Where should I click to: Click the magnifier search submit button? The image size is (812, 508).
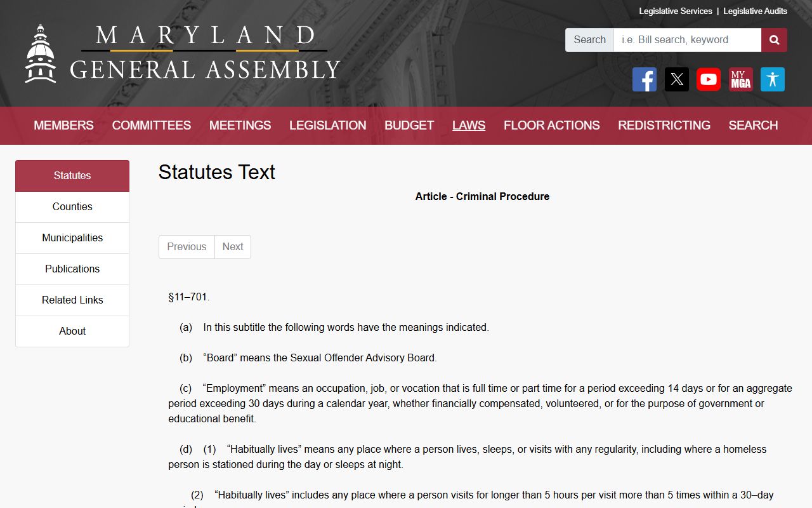[774, 40]
